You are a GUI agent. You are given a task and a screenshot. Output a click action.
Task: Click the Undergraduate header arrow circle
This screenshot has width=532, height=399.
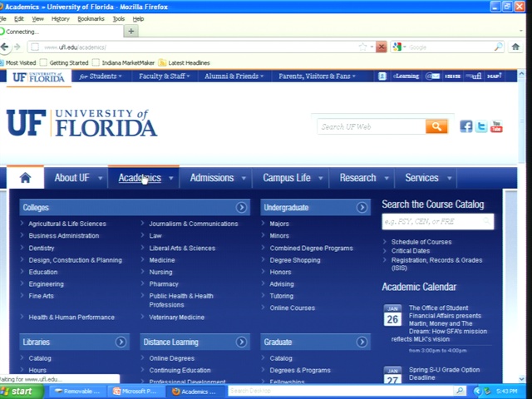tap(362, 207)
